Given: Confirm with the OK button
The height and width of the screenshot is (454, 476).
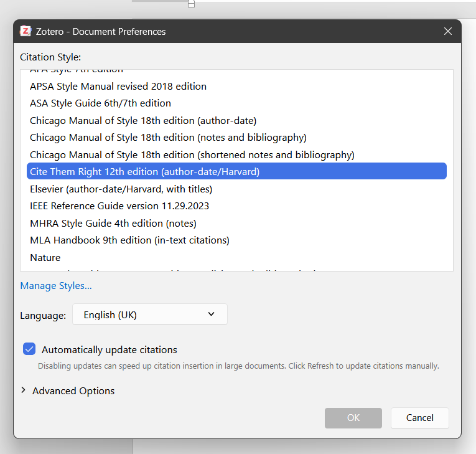Looking at the screenshot, I should point(353,418).
